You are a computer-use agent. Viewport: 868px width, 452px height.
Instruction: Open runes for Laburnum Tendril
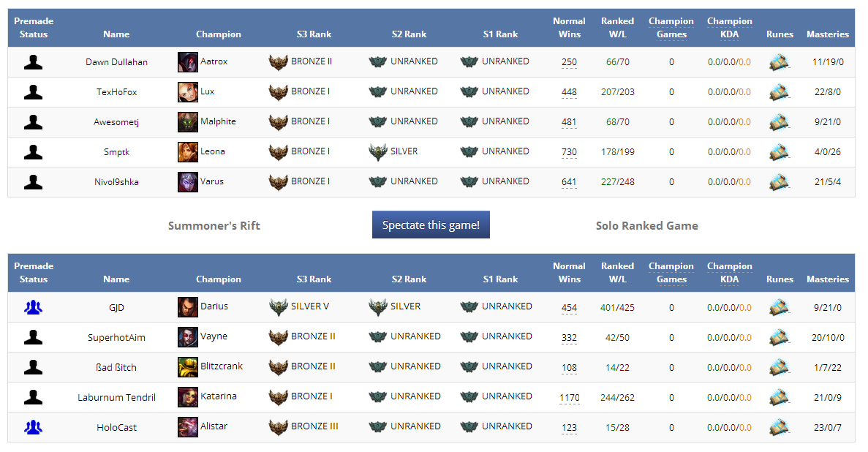(780, 397)
